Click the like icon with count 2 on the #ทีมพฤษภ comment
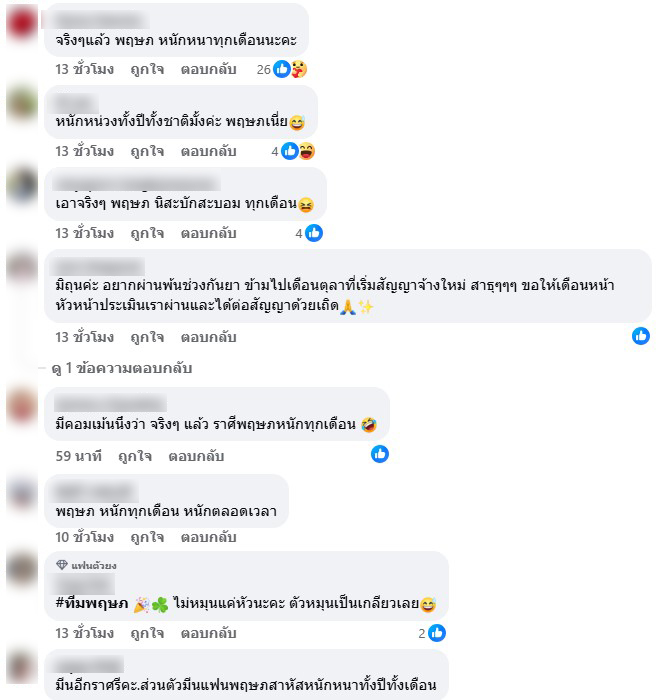 (437, 633)
